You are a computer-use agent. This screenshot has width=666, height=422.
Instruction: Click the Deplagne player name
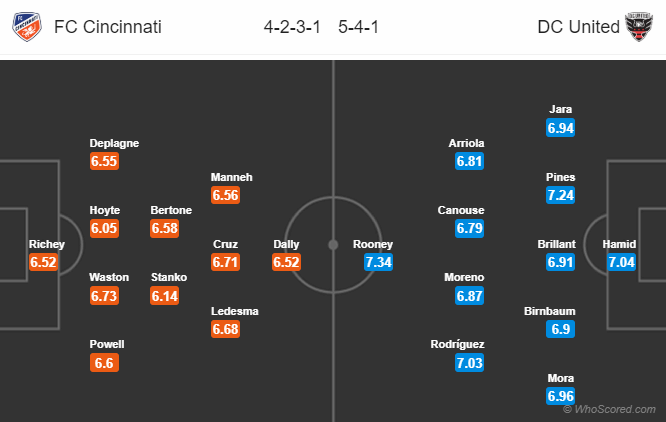click(x=114, y=143)
